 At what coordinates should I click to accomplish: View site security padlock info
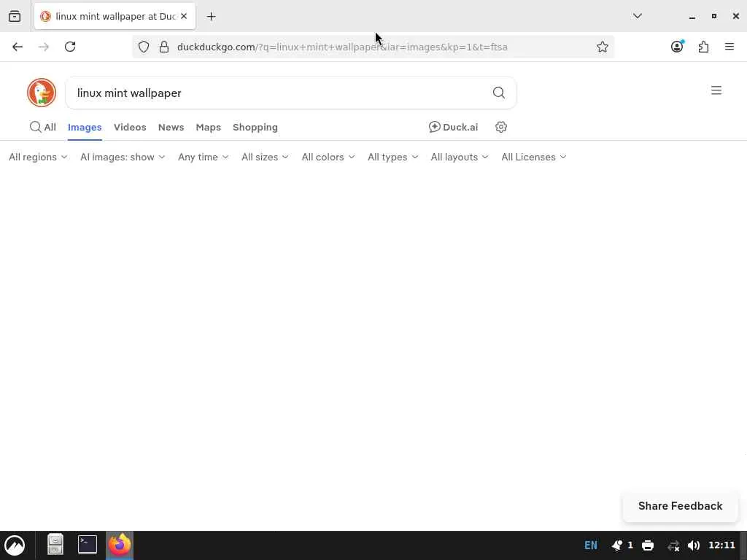point(164,47)
